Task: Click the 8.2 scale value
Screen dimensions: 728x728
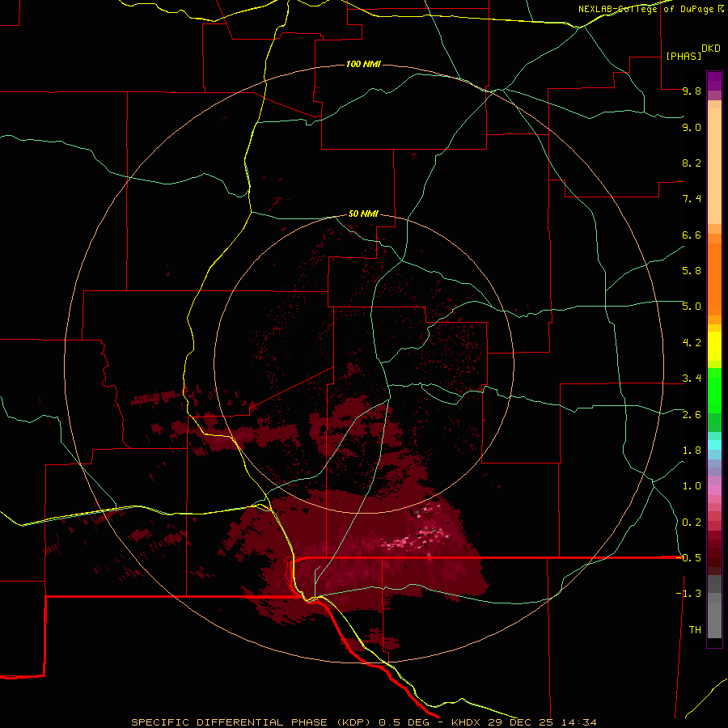Action: 692,163
